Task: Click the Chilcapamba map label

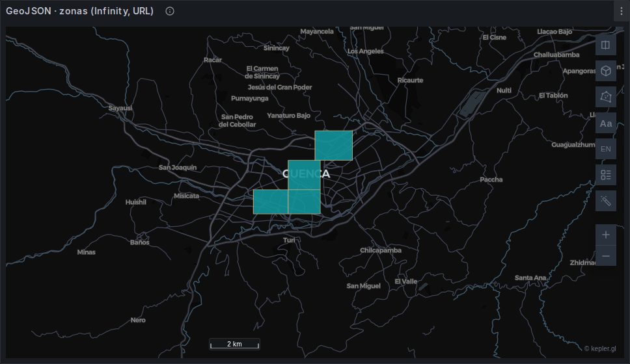Action: [381, 250]
